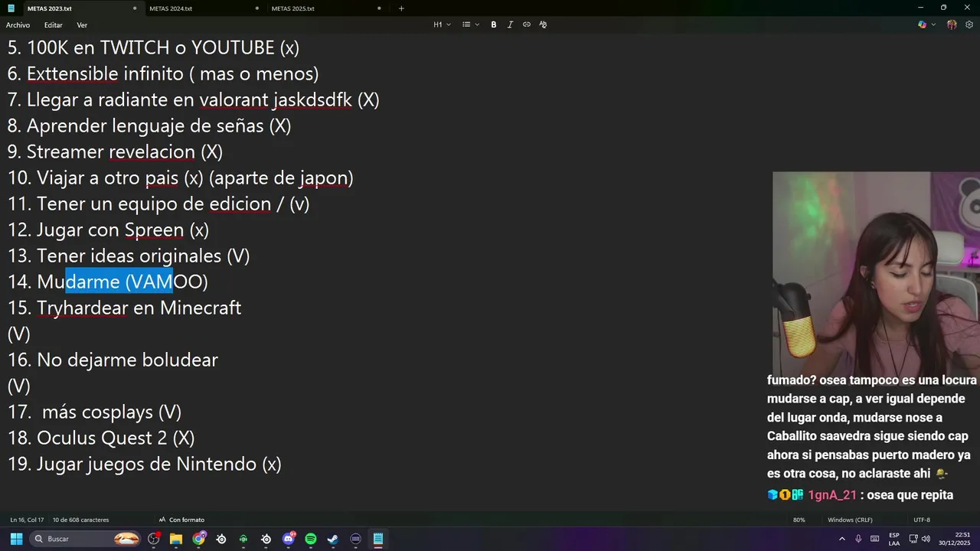Click highlighted text 'darme (VAM' in line 14
The image size is (980, 551).
coord(119,282)
